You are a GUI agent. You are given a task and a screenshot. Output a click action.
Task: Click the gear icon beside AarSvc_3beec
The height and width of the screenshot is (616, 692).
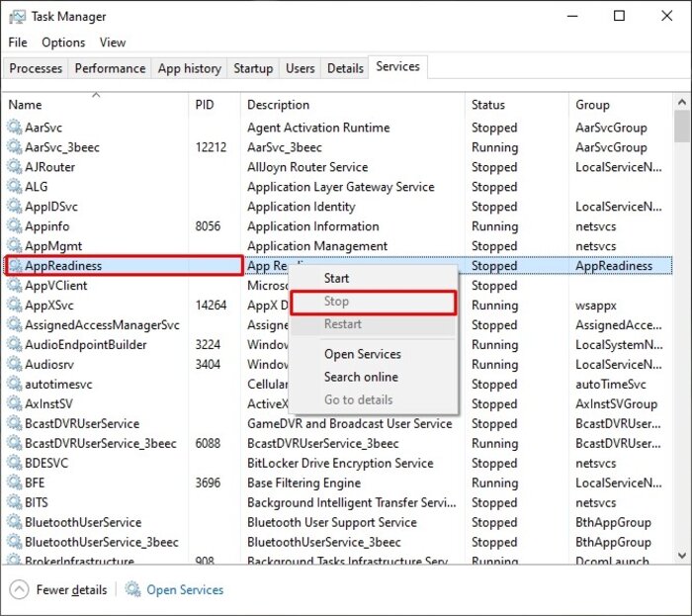(x=15, y=147)
